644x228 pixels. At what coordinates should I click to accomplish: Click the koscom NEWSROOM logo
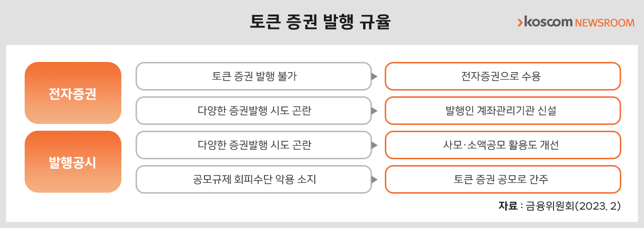[x=575, y=23]
